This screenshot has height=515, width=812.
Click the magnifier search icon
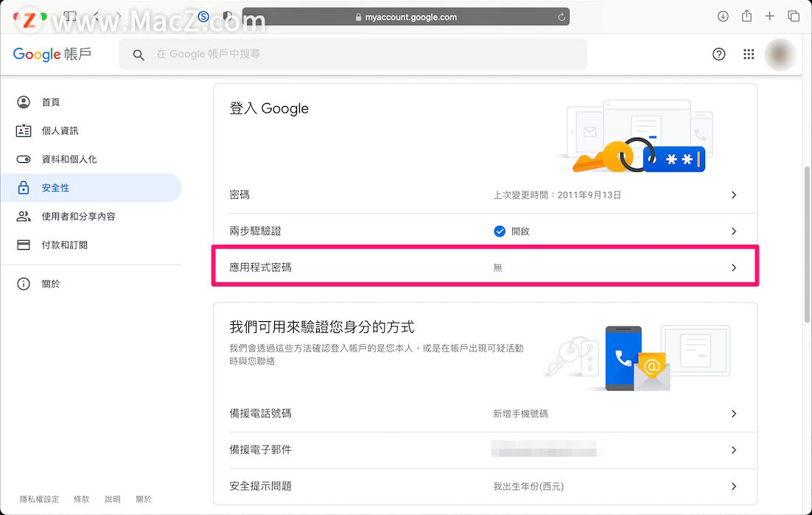tap(139, 55)
